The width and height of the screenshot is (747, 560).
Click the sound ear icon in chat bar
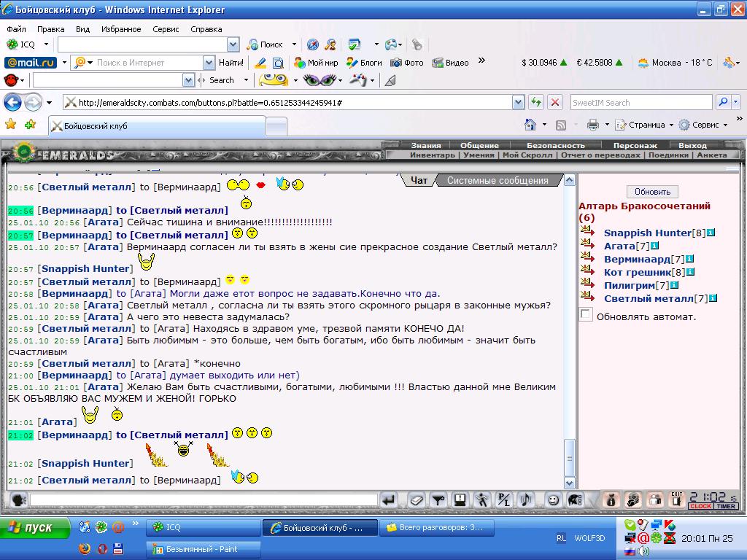tap(526, 500)
